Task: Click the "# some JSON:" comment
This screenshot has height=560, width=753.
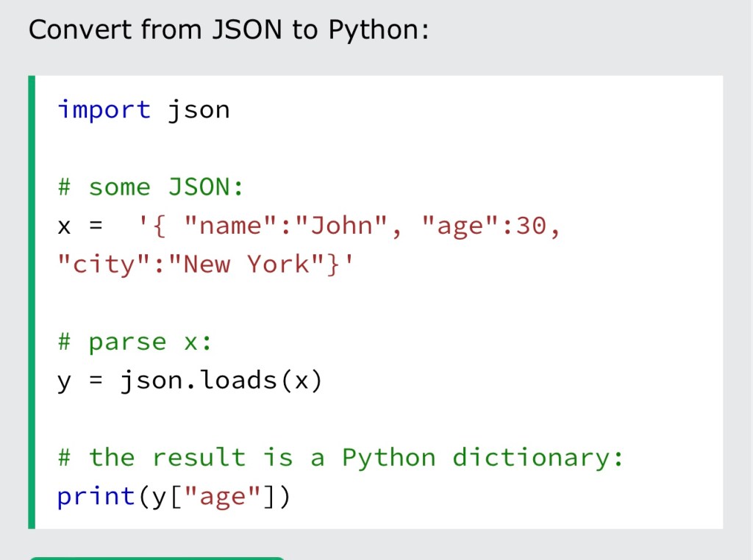Action: (x=150, y=187)
